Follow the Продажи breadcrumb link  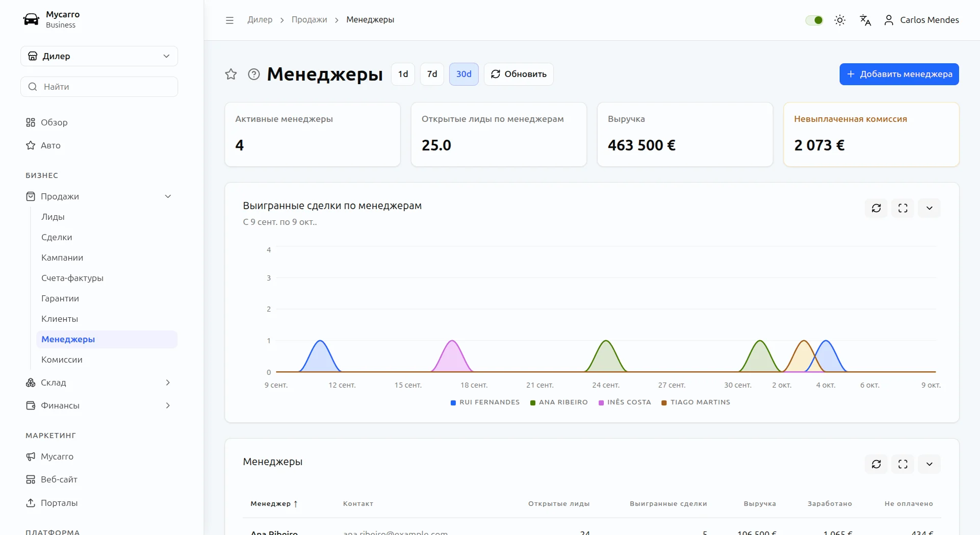pos(310,20)
